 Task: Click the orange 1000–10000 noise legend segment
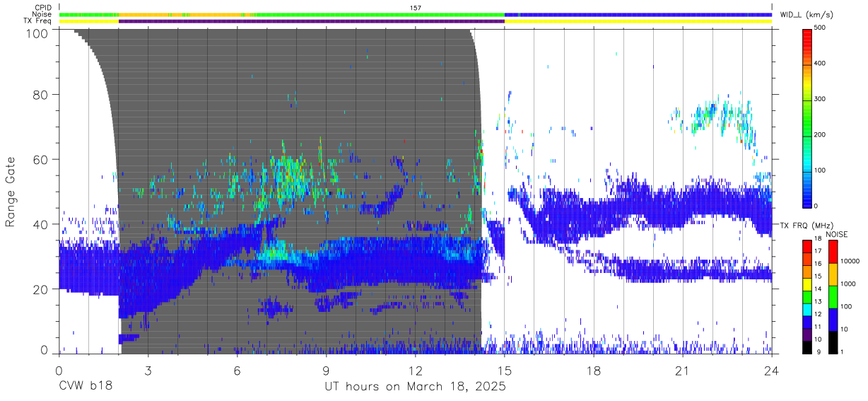[x=834, y=273]
